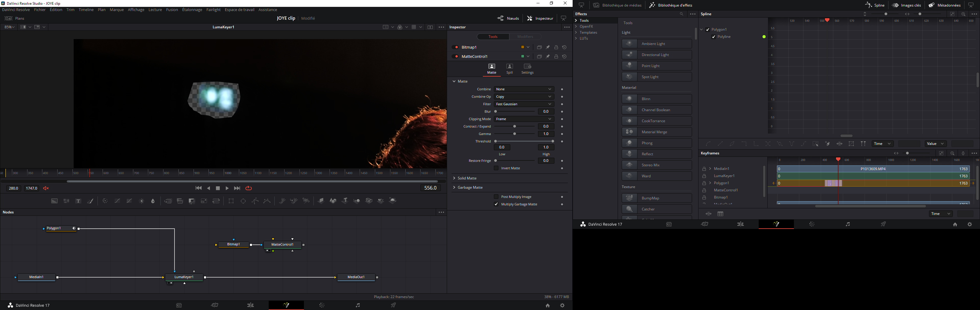The width and height of the screenshot is (980, 310).
Task: Open the Value dropdown in the Spline editor
Action: pyautogui.click(x=936, y=144)
